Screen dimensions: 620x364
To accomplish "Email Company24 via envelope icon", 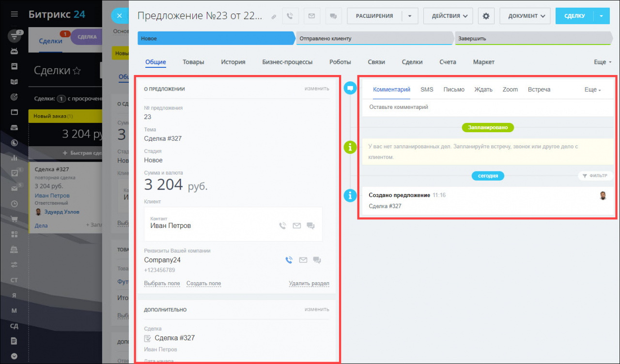I will (303, 260).
